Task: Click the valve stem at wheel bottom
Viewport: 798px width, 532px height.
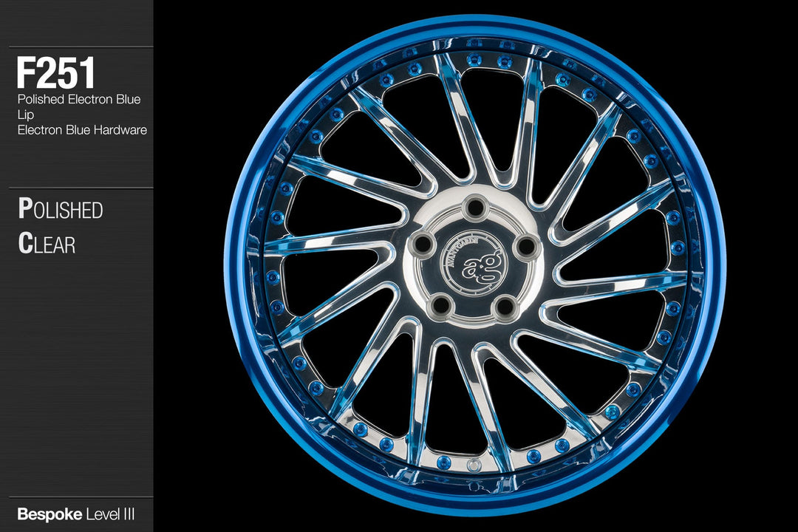Action: tap(474, 465)
